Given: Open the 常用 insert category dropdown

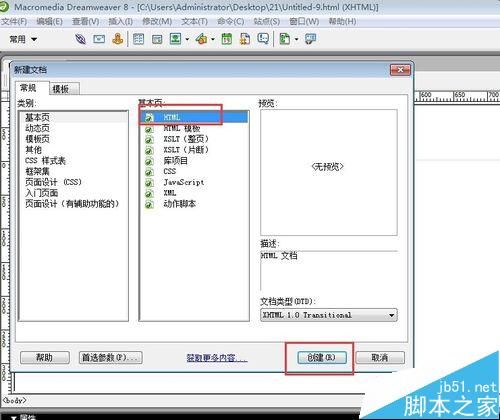Looking at the screenshot, I should 23,39.
